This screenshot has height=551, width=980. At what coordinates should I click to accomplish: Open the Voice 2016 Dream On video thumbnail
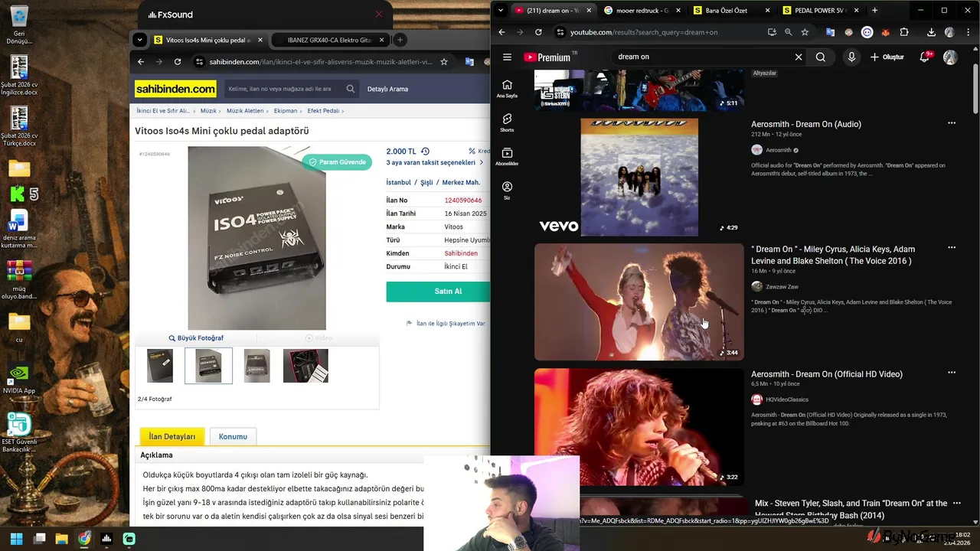coord(639,302)
